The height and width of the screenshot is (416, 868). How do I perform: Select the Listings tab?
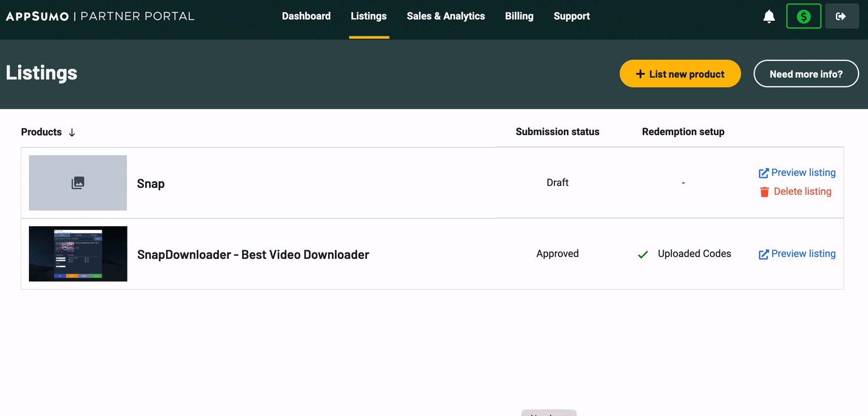(369, 16)
